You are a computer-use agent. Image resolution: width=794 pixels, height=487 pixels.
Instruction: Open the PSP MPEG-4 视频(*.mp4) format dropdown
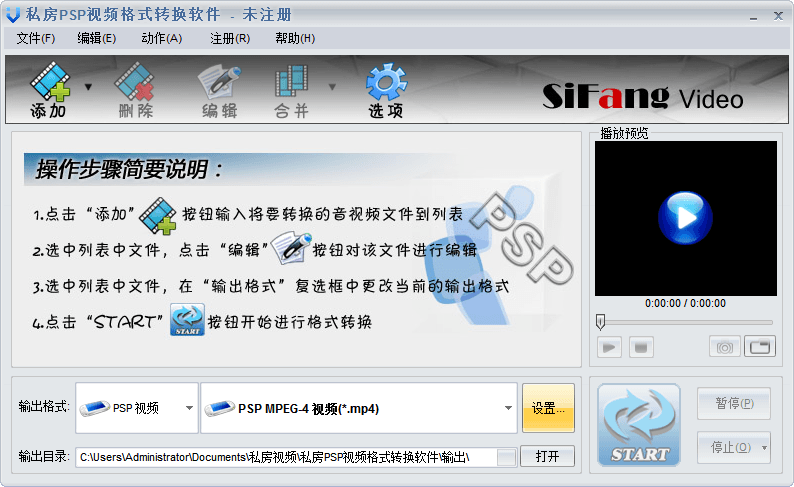coord(508,408)
